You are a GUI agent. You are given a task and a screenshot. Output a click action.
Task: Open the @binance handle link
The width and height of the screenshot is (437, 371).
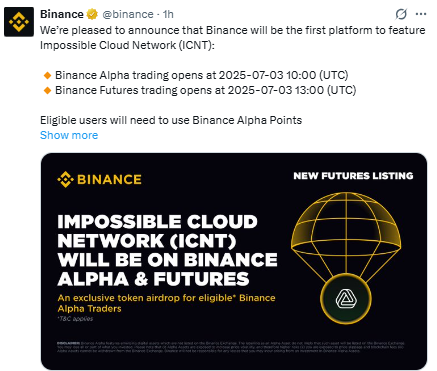pyautogui.click(x=128, y=14)
